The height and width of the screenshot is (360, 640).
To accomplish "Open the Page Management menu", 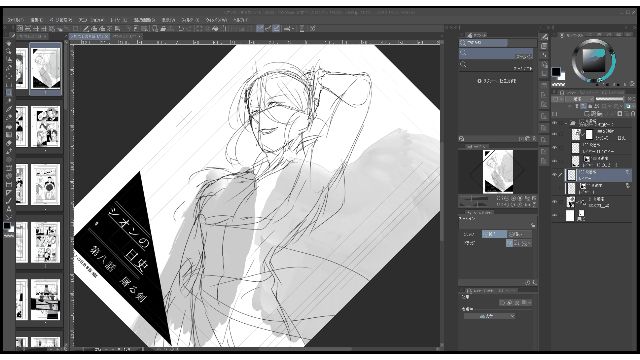I will point(61,20).
